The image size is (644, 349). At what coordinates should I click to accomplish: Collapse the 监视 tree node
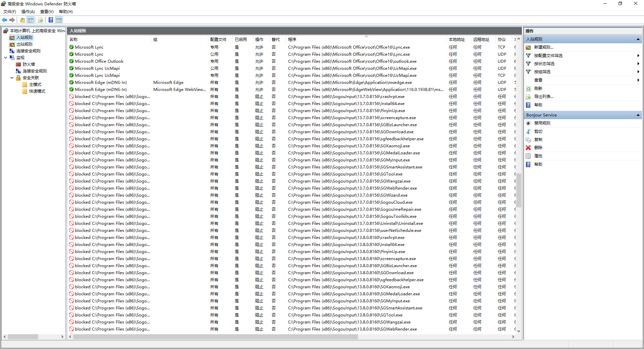tap(5, 58)
